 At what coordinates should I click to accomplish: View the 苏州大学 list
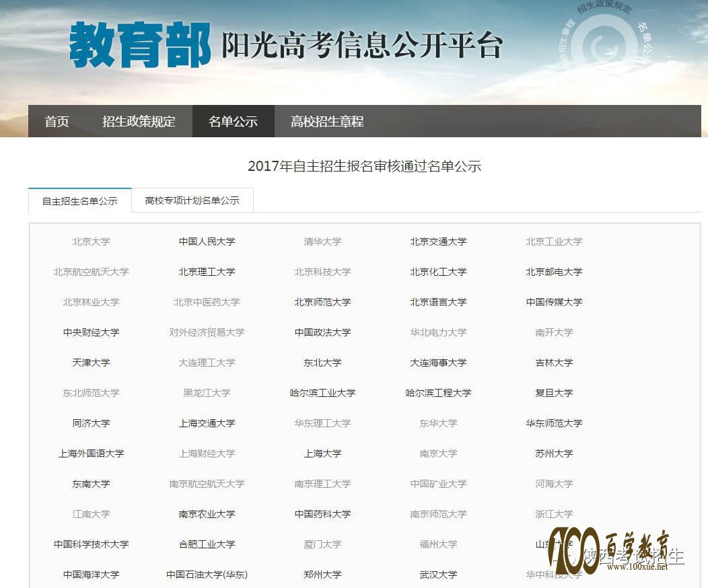554,453
